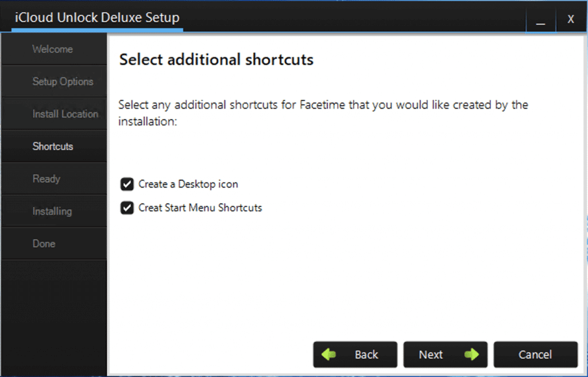This screenshot has width=588, height=377.
Task: Click the Select additional shortcuts heading
Action: pos(216,60)
